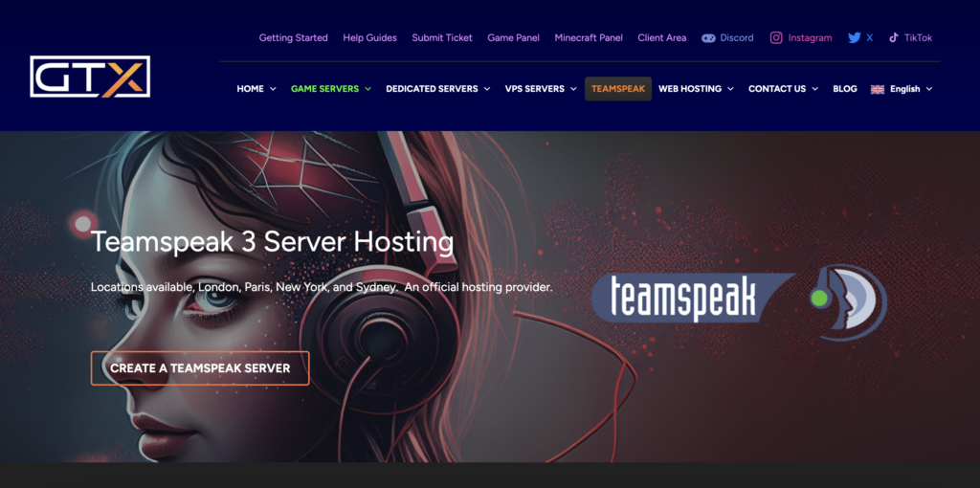Open the VPS Servers dropdown
The image size is (980, 488).
coord(541,89)
